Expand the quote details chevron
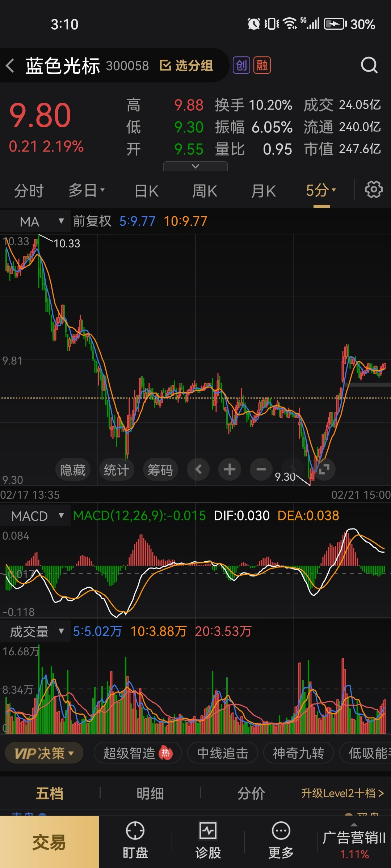The width and height of the screenshot is (391, 868). pos(195,166)
